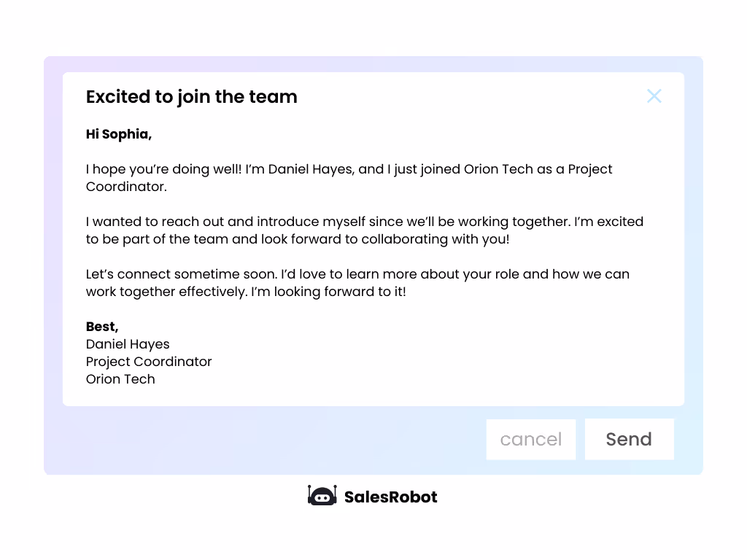The height and width of the screenshot is (560, 747).
Task: Dismiss the message using the X icon
Action: [654, 96]
